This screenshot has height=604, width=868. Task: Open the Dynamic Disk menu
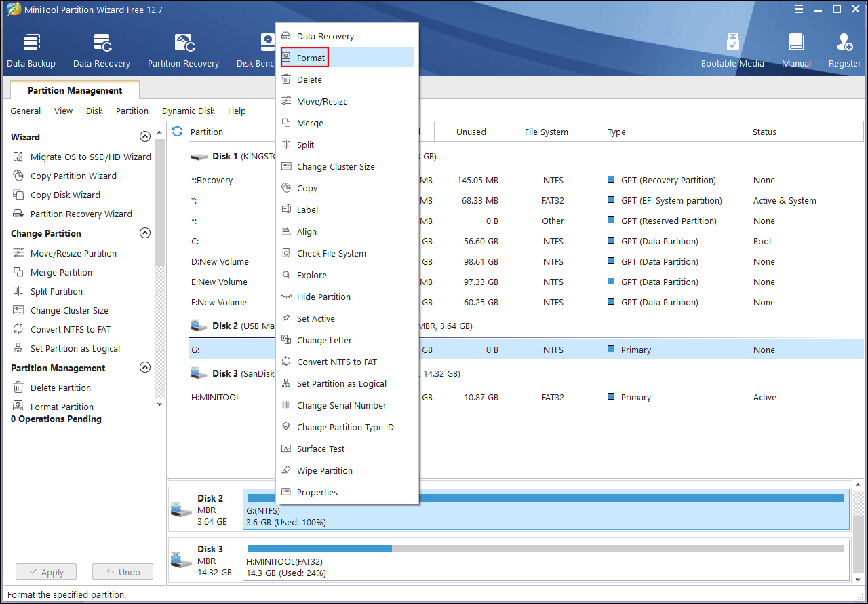click(188, 111)
